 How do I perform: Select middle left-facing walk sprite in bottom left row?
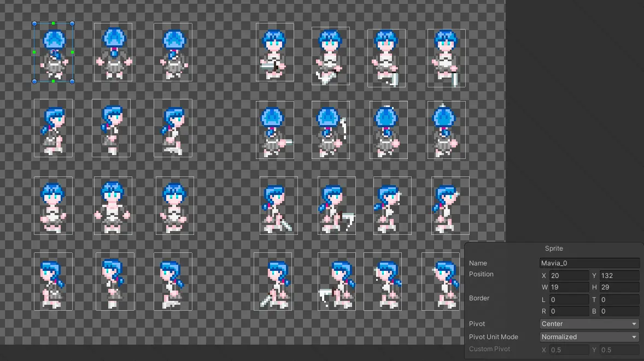[115, 281]
